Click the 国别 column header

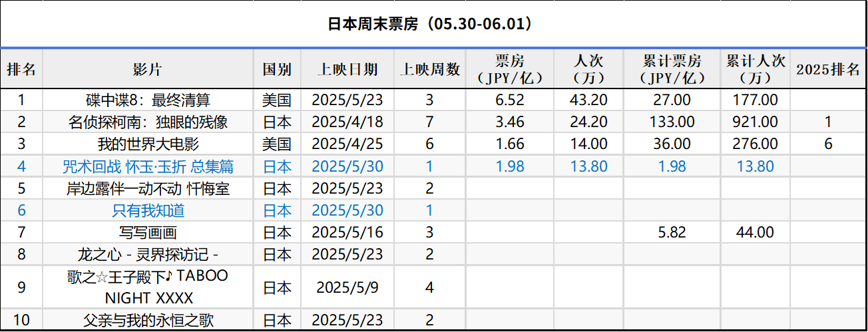(x=277, y=69)
